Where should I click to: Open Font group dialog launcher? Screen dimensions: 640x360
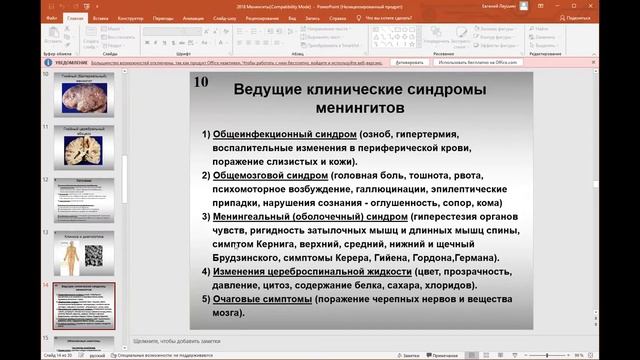click(230, 53)
